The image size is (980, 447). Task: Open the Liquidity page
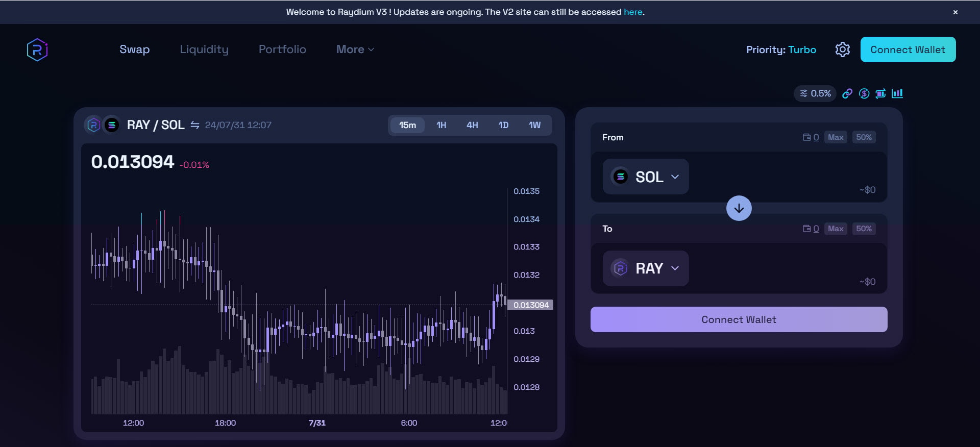(x=204, y=49)
